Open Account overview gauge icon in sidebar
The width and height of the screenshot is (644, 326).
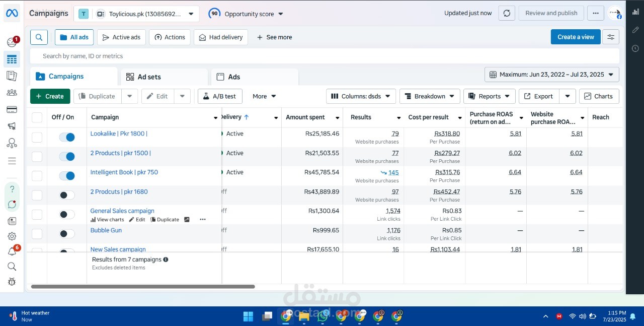[x=12, y=42]
